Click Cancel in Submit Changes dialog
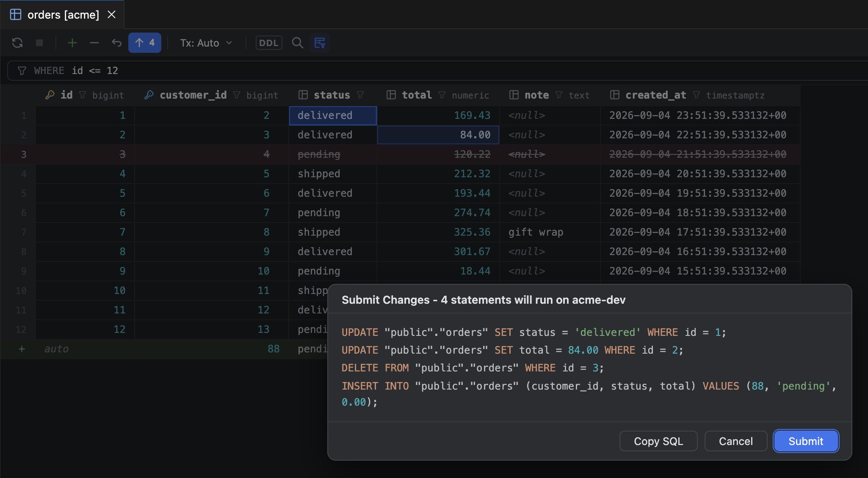This screenshot has height=478, width=868. pyautogui.click(x=736, y=441)
